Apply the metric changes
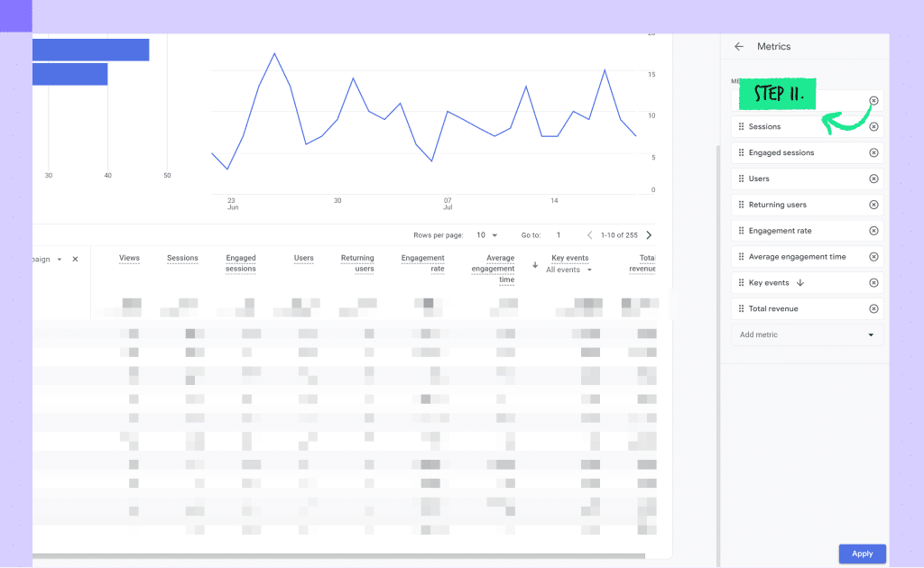The height and width of the screenshot is (568, 924). [x=862, y=554]
